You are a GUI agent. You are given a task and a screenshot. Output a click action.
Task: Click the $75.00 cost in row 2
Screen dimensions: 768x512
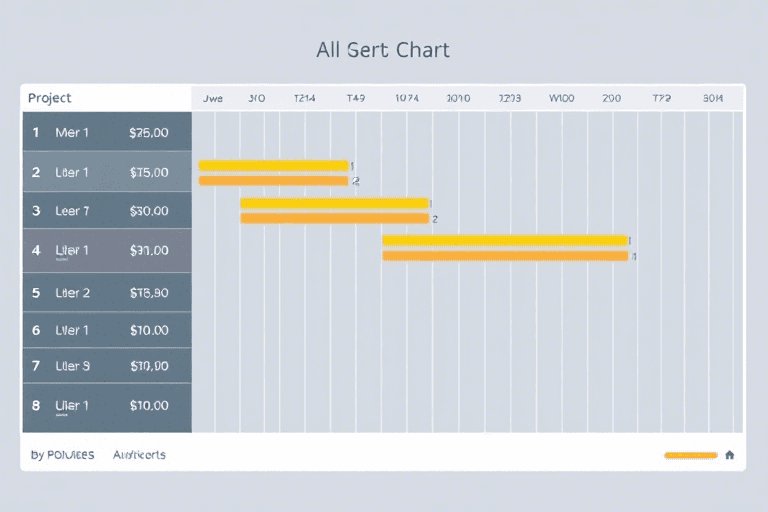(x=149, y=172)
